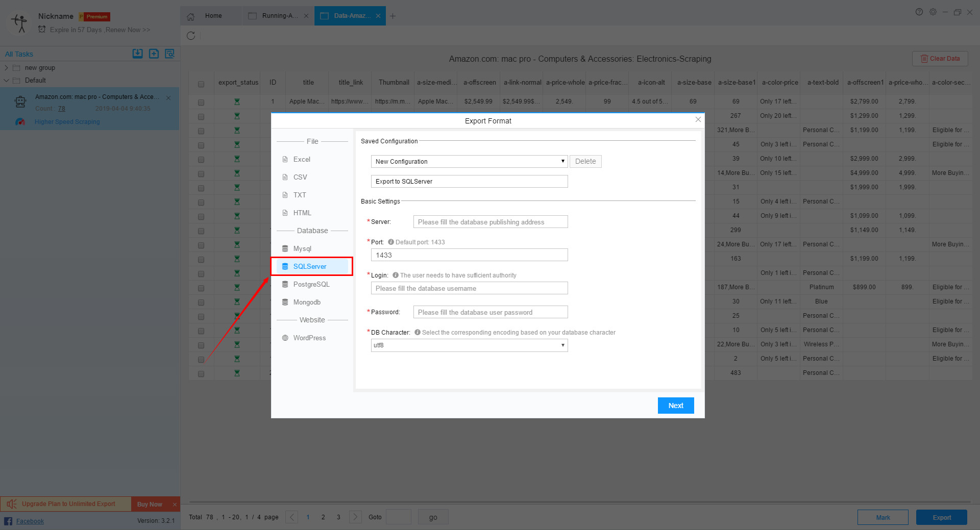Open the task search icon in the sidebar

coord(169,53)
